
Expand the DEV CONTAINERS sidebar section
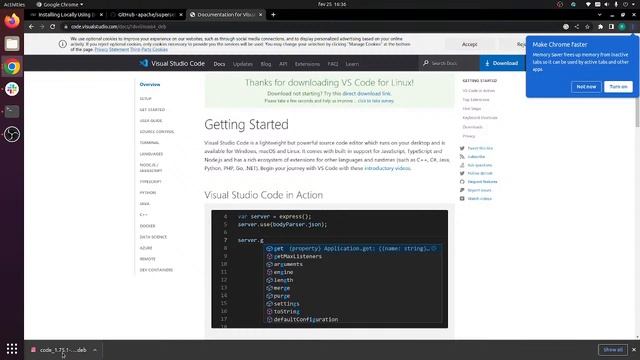pos(156,270)
